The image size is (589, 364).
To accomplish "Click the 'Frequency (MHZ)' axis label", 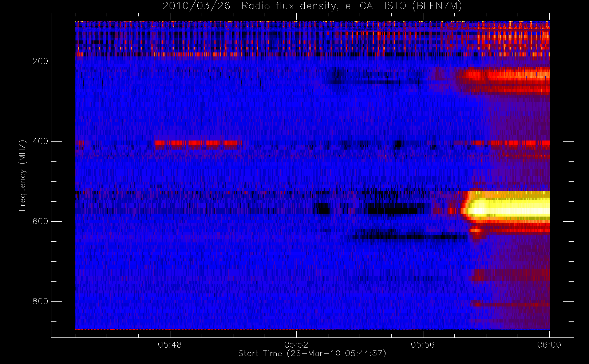I will pyautogui.click(x=23, y=175).
